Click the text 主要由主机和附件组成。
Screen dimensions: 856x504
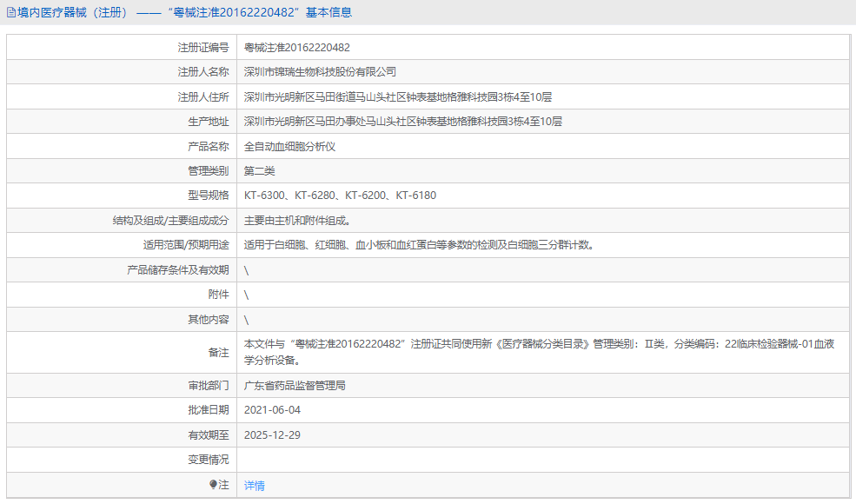(x=300, y=221)
